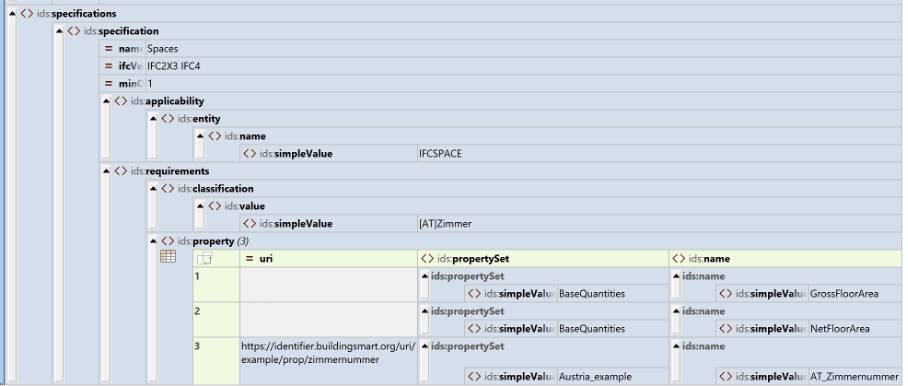Collapse ids:name in property row 2
This screenshot has height=386, width=908.
(676, 311)
